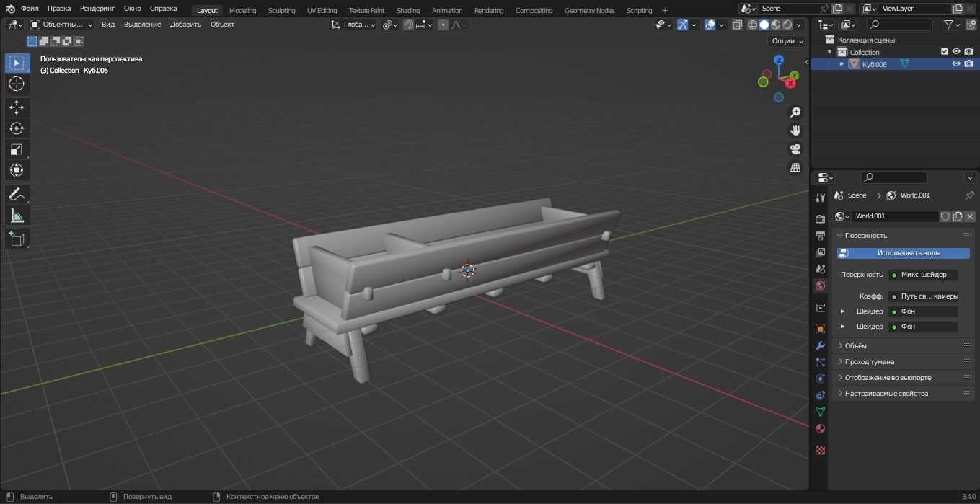
Task: Pin the properties editor context
Action: pos(969,195)
